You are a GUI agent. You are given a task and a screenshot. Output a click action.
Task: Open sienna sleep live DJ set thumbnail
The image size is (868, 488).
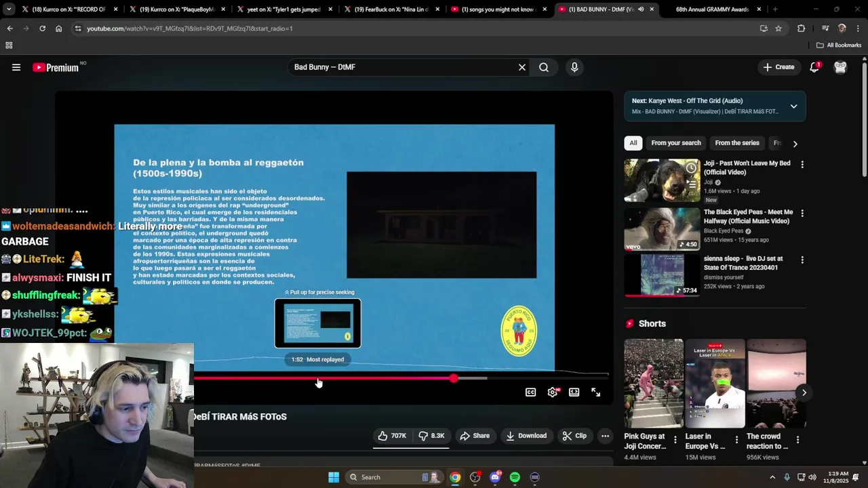662,276
